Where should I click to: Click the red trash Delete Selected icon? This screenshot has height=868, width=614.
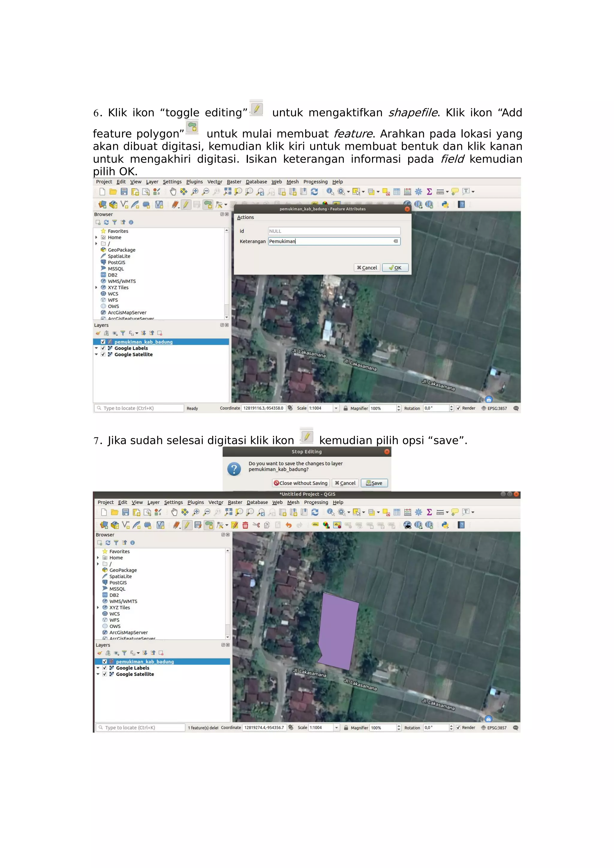point(245,525)
